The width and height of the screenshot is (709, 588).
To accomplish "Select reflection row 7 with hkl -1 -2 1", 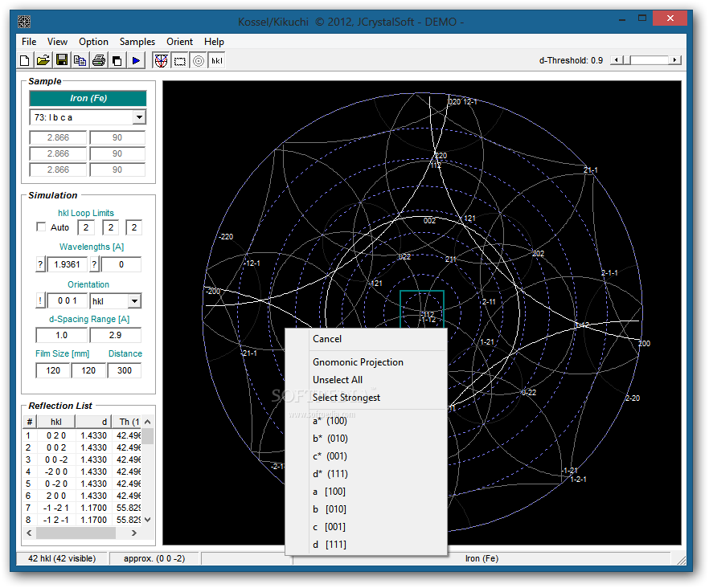I will 82,508.
